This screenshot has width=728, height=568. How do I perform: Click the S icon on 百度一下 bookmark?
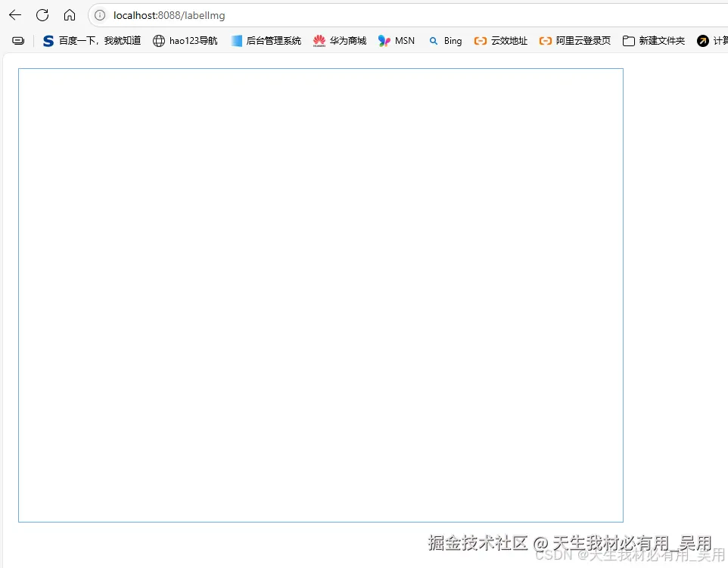[x=48, y=41]
